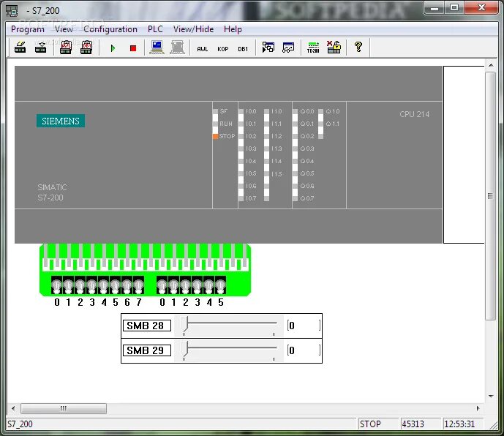Click the horizontal scrollbar thumb

[64, 408]
